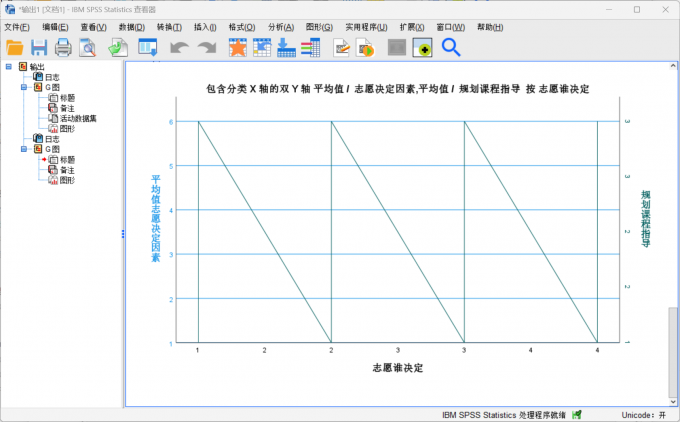Click the magnifying glass search icon
Viewport: 680px width, 422px height.
pos(451,47)
